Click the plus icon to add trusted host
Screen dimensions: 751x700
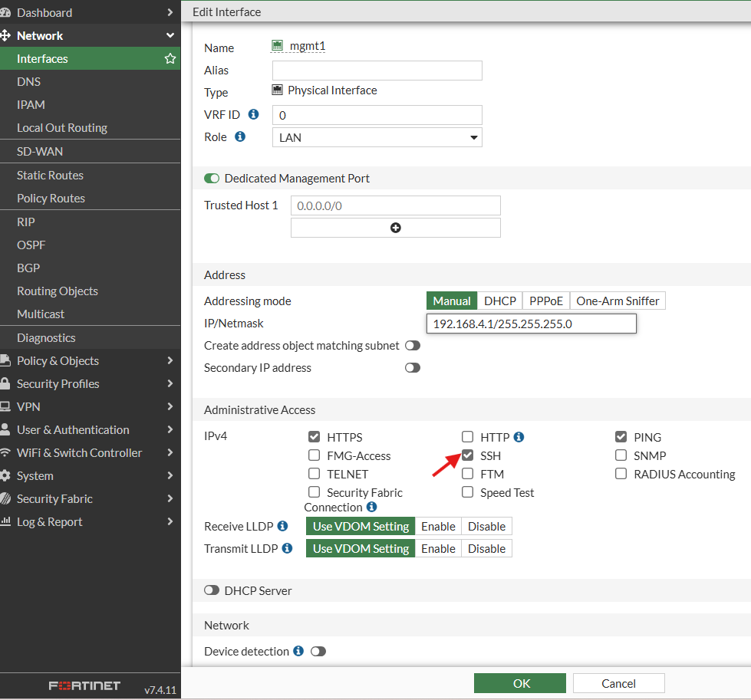tap(396, 228)
